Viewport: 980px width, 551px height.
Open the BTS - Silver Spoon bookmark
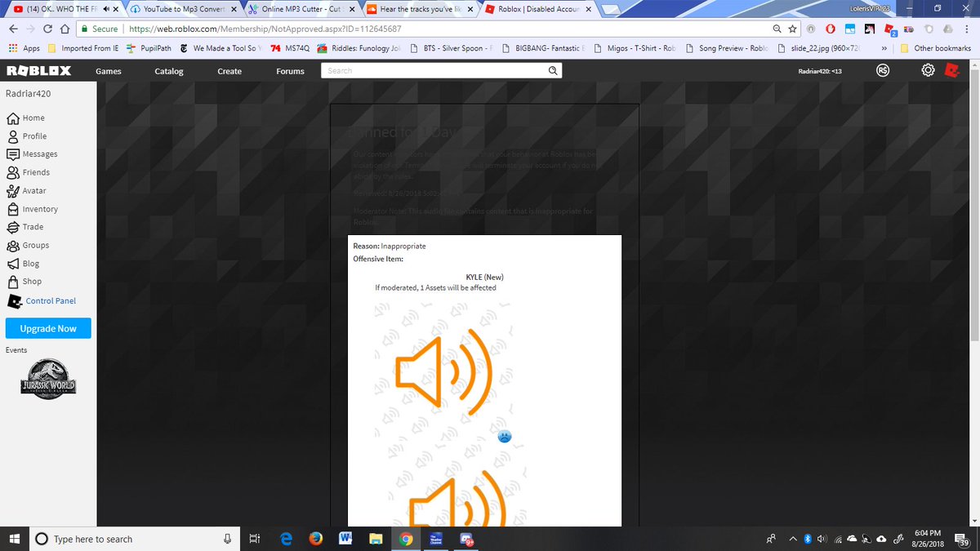click(x=453, y=48)
